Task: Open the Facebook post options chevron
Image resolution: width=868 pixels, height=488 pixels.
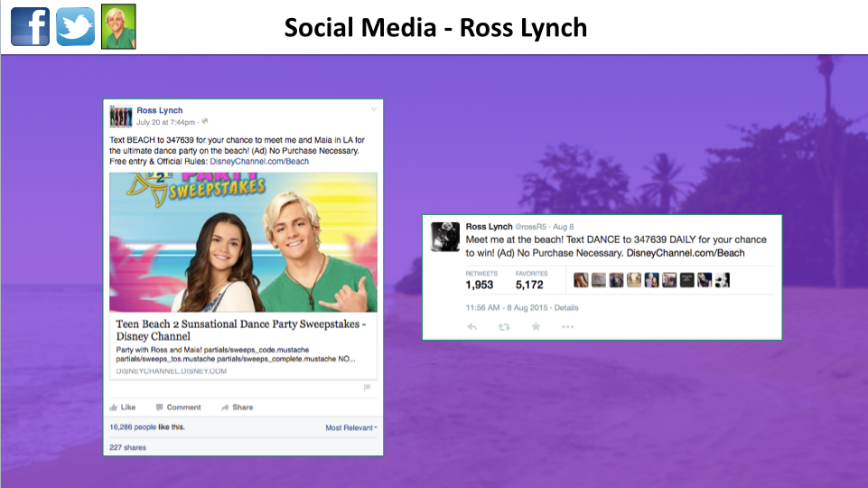Action: 373,109
